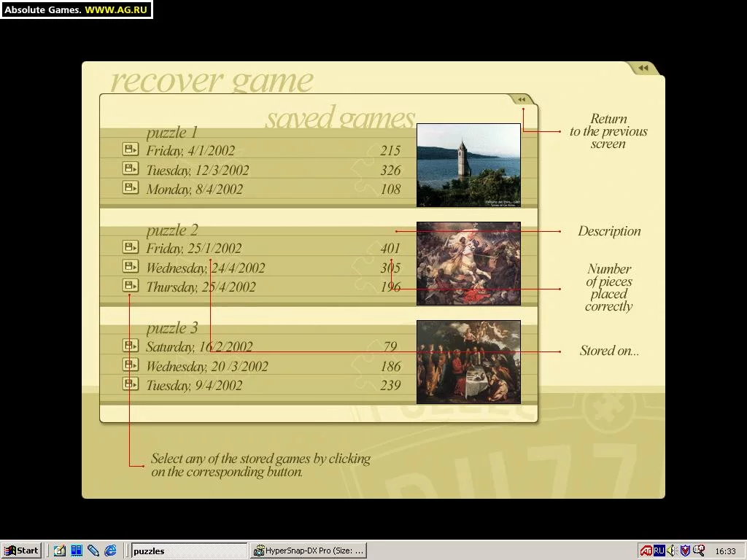Load the Friday, 25/1/2002 saved game
This screenshot has height=560, width=747.
tap(130, 246)
